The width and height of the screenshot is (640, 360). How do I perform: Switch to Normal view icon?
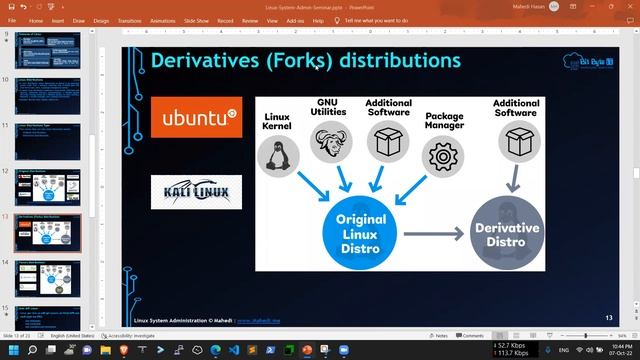[499, 336]
